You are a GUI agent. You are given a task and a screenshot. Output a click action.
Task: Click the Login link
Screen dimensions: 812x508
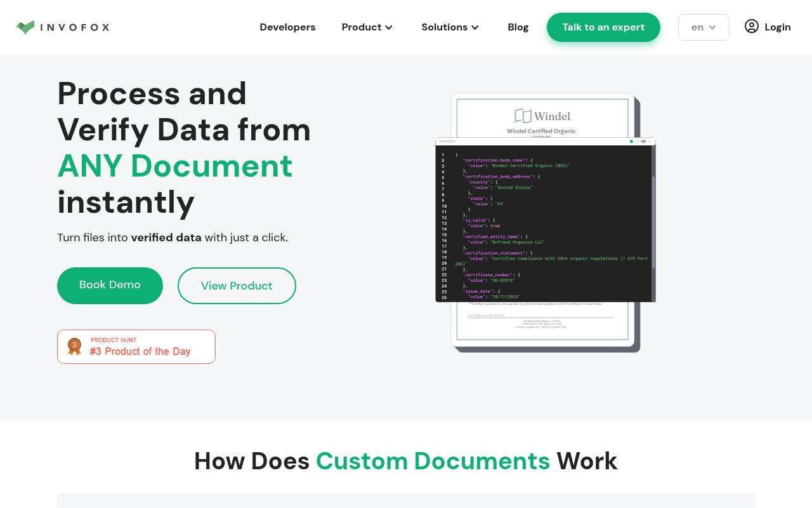click(x=778, y=27)
